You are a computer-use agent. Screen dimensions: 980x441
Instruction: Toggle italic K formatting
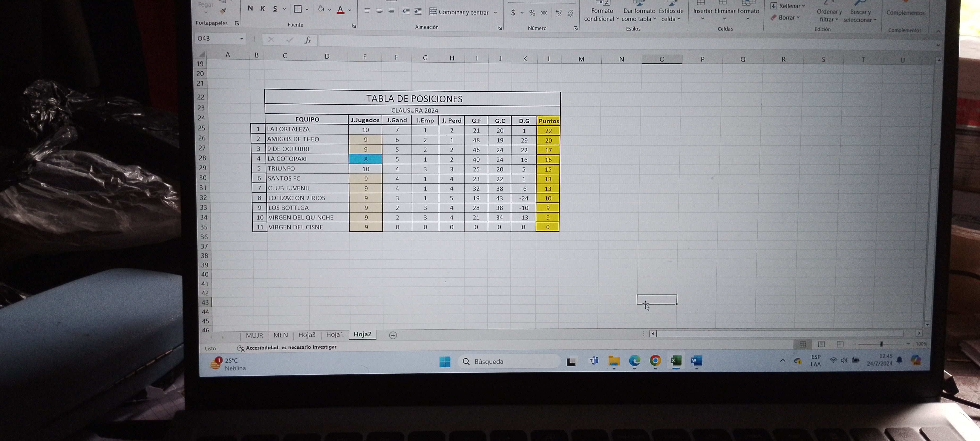(x=262, y=8)
